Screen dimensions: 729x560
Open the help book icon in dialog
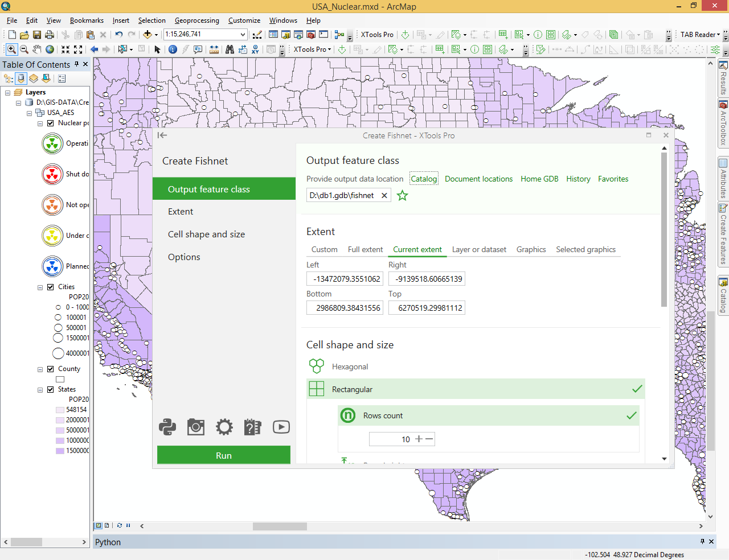click(x=252, y=427)
